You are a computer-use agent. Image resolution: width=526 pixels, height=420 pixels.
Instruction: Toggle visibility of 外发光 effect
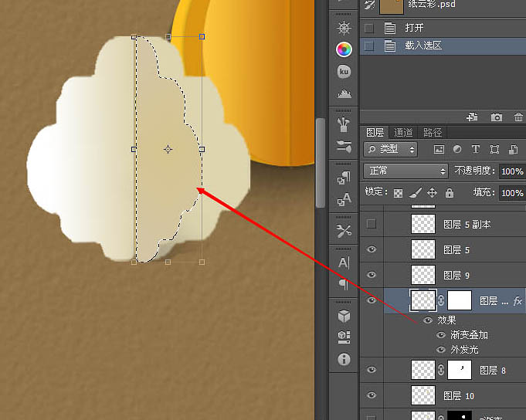coord(441,350)
